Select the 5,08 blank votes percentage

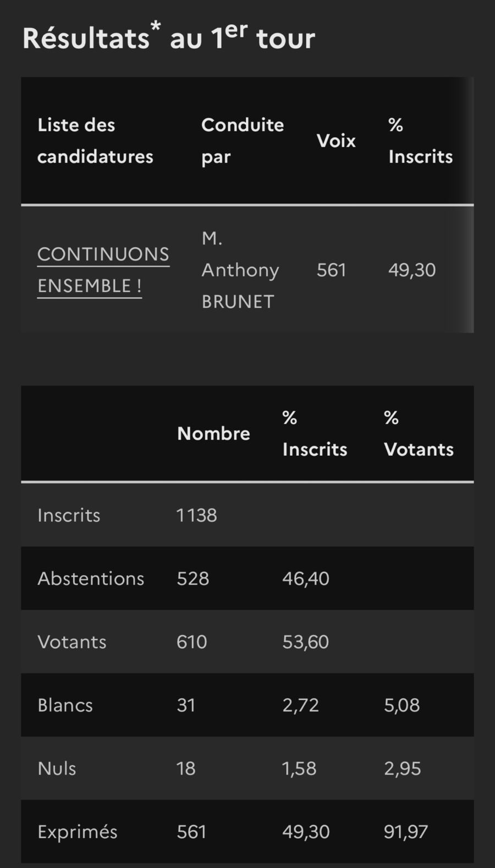[x=402, y=705]
